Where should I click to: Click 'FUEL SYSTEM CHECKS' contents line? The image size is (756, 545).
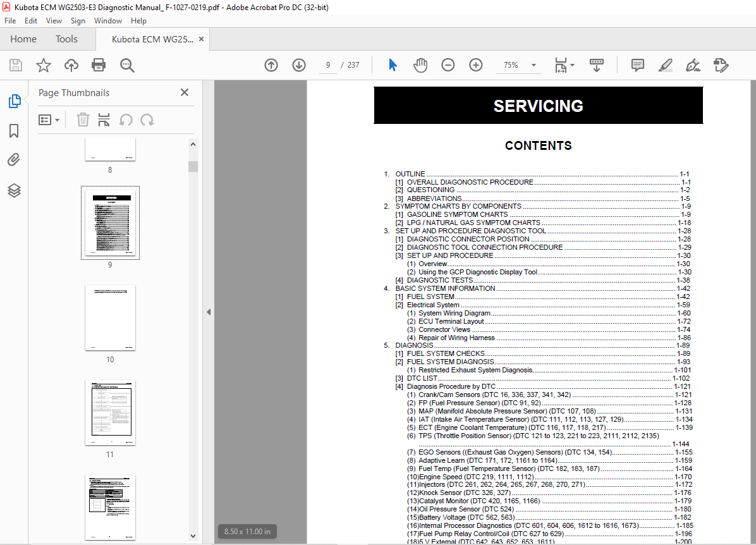[x=542, y=353]
